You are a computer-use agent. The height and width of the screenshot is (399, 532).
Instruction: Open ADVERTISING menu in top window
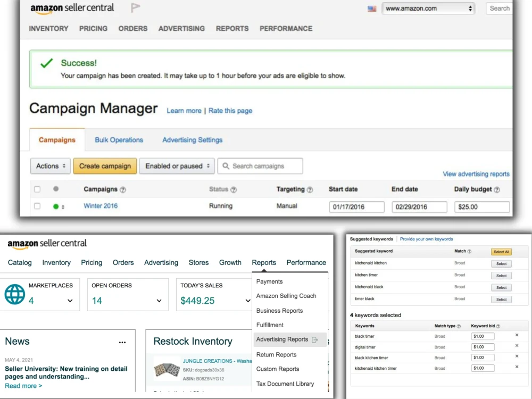(181, 29)
